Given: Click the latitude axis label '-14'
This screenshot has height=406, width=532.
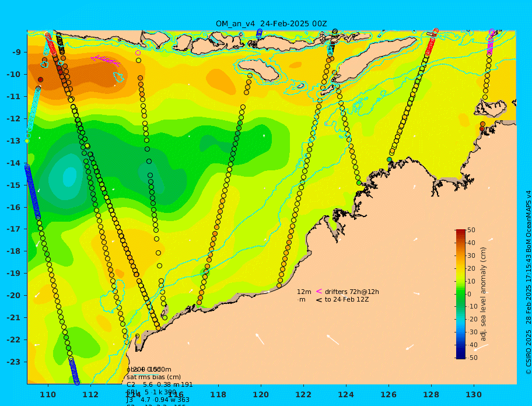Looking at the screenshot, I should (x=13, y=163).
